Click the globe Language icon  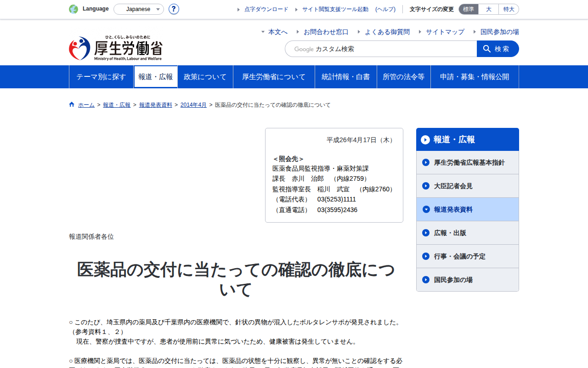coord(73,9)
